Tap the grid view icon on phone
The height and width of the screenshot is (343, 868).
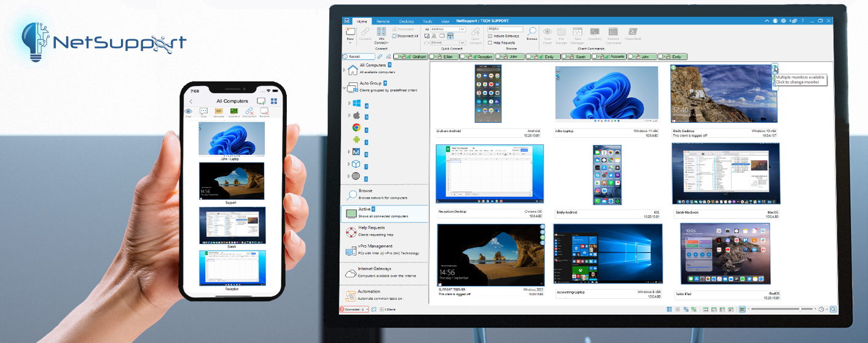point(274,101)
